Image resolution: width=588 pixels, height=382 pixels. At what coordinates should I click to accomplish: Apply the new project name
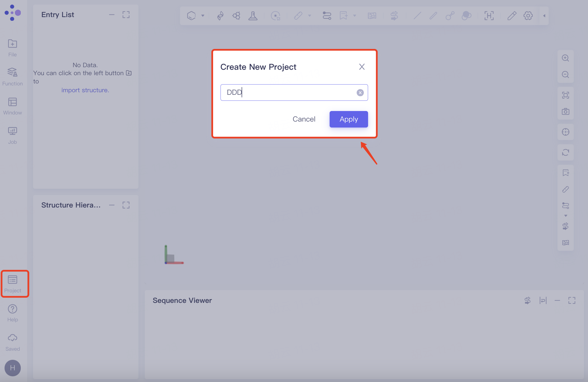348,119
